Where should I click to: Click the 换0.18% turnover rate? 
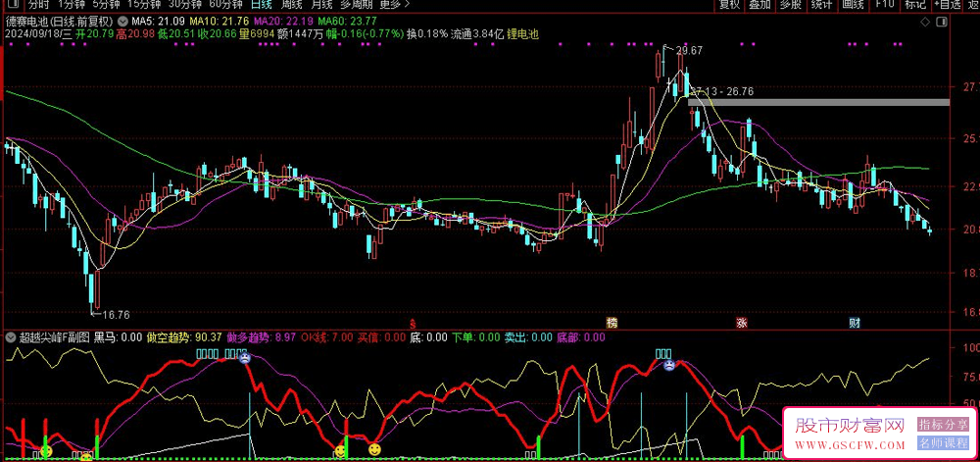[x=427, y=33]
